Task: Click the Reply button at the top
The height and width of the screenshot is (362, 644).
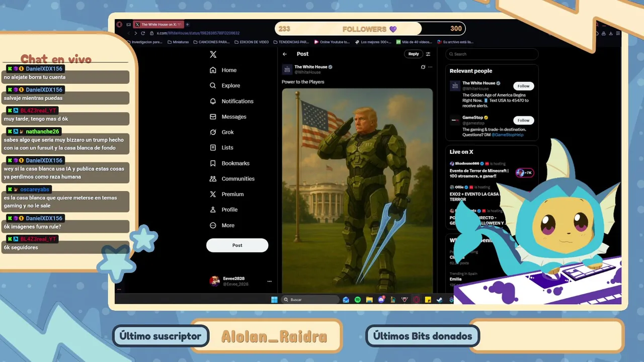Action: pyautogui.click(x=414, y=54)
